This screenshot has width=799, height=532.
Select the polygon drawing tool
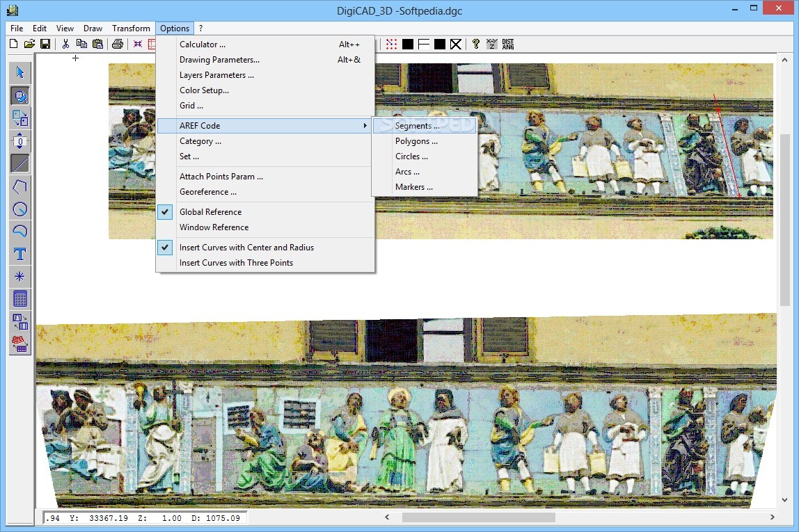[x=20, y=186]
